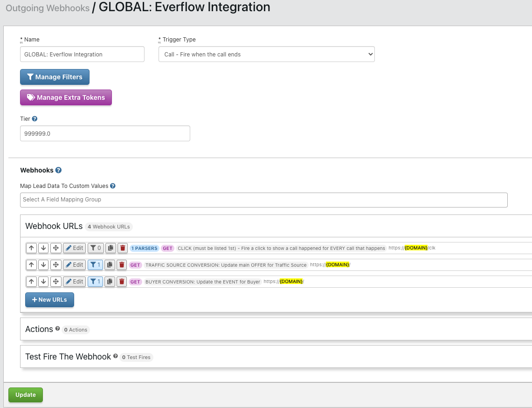The width and height of the screenshot is (532, 408).
Task: Move TRAFFIC SOURCE CONVERSION row up
Action: (x=31, y=265)
